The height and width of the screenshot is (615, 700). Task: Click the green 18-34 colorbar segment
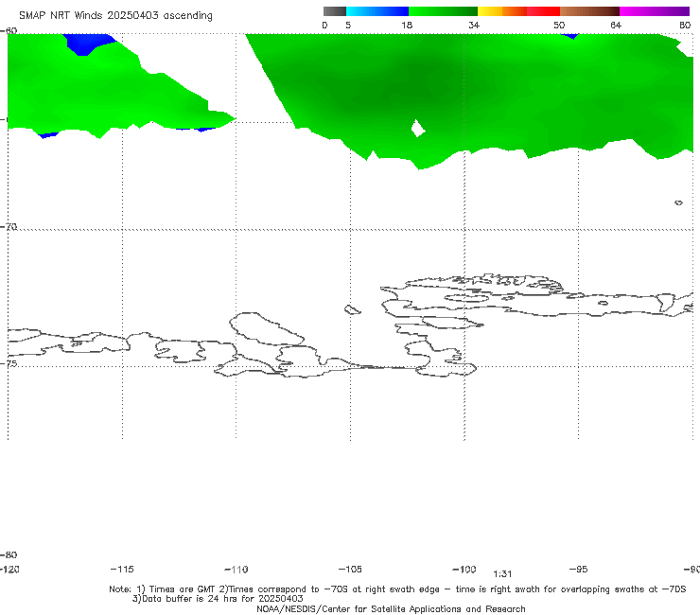[443, 11]
